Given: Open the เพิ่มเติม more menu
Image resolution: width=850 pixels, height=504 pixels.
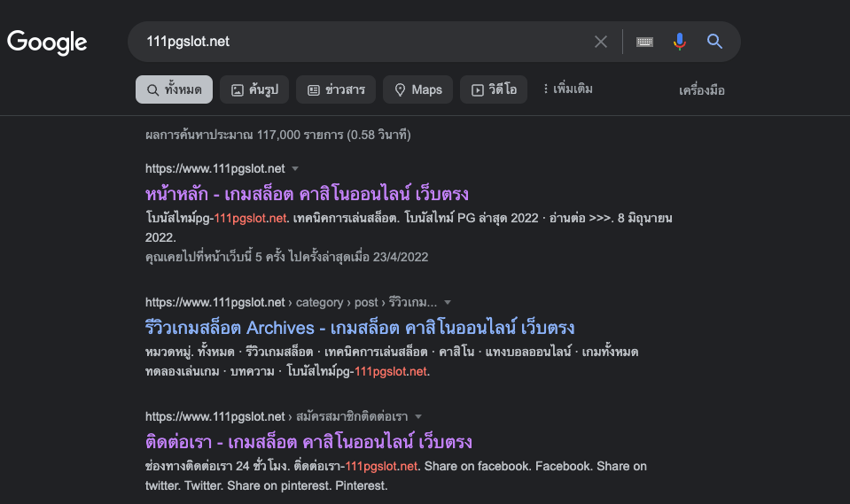Looking at the screenshot, I should [567, 89].
